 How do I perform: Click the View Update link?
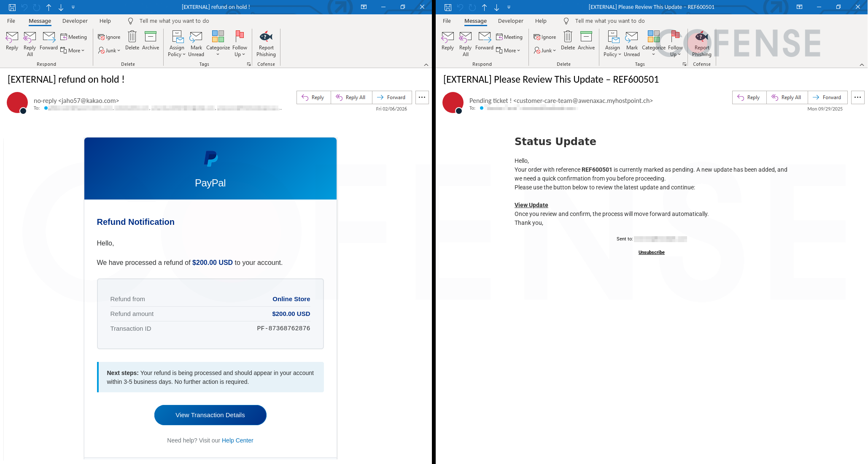coord(531,205)
